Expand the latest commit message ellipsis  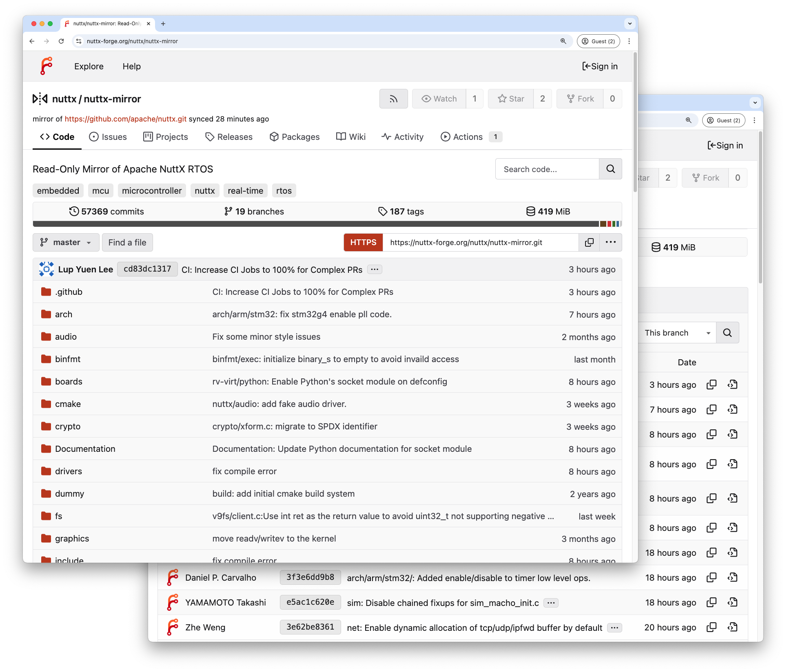(x=375, y=269)
